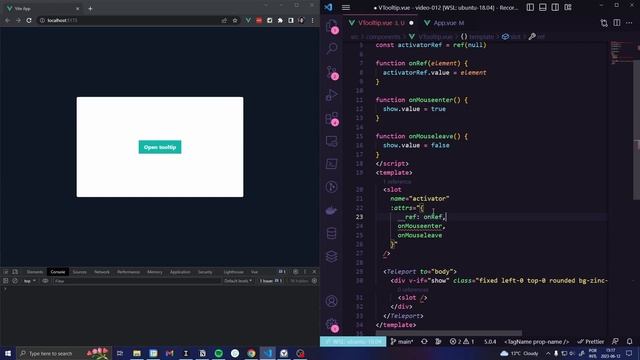Switch to VTooltip.vue editor tab
The width and height of the screenshot is (640, 360).
pyautogui.click(x=380, y=23)
